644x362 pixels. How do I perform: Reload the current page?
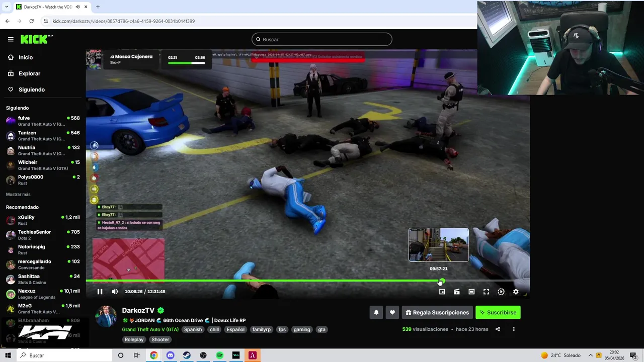(31, 21)
